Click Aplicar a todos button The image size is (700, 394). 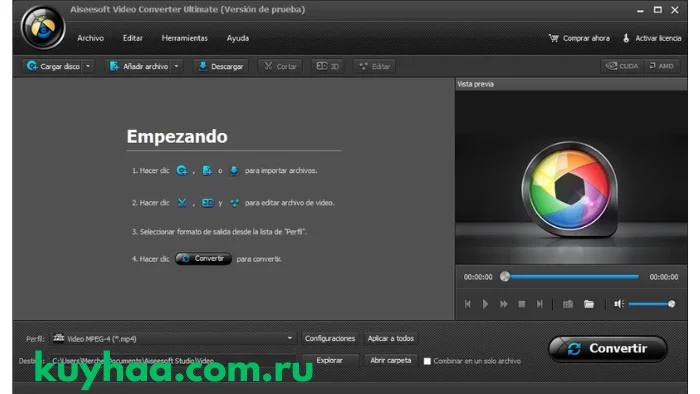point(391,339)
